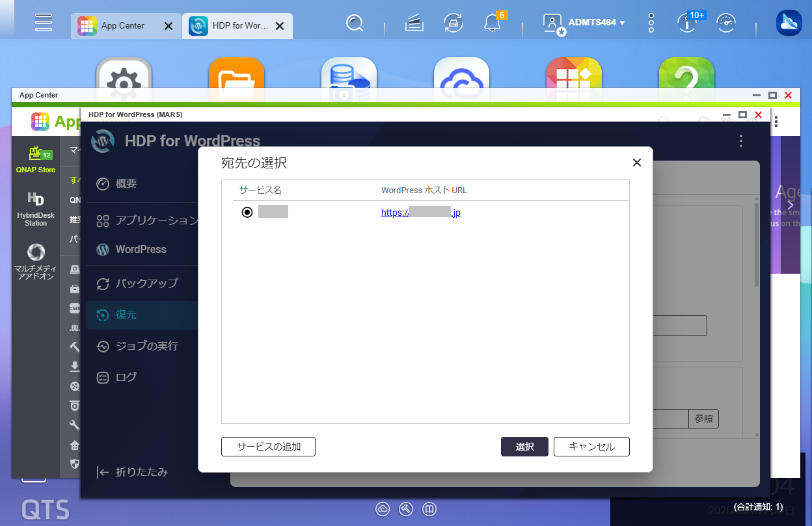Expand the ADMTS464 user dropdown
Viewport: 812px width, 526px height.
[596, 22]
